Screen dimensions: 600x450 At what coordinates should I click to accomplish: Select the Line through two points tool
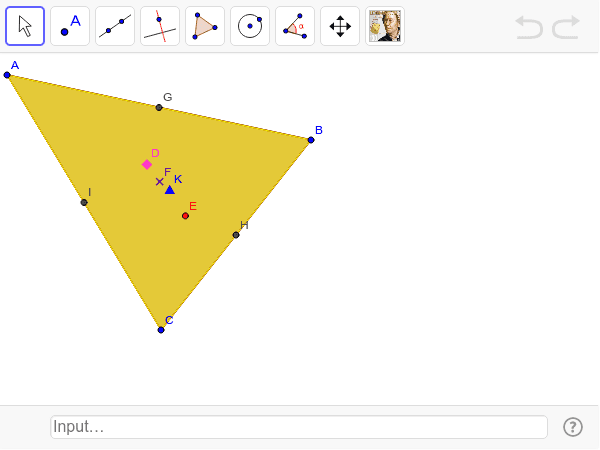(x=115, y=26)
